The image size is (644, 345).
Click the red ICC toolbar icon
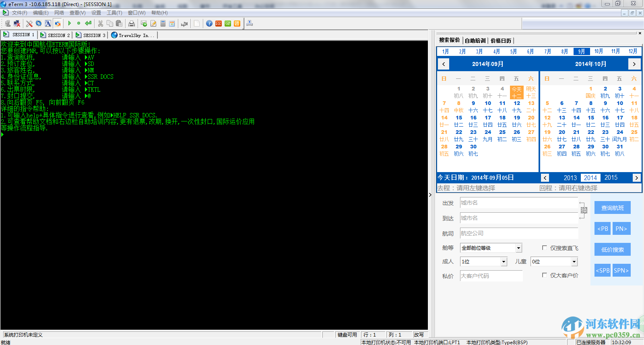(x=219, y=23)
